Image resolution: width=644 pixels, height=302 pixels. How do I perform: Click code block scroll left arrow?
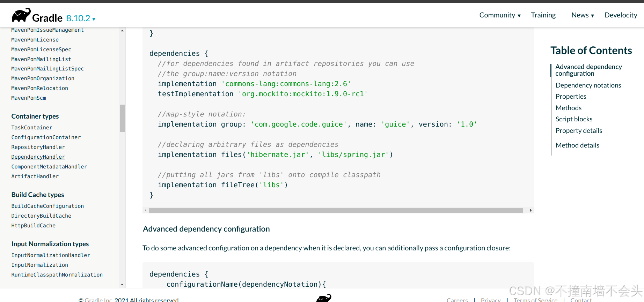pos(146,210)
